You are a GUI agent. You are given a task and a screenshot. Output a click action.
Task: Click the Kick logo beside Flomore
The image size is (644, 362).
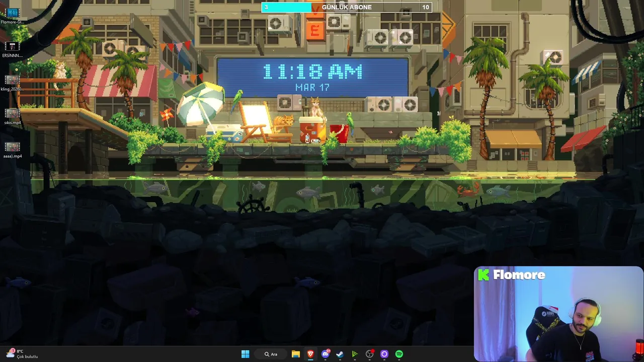tap(484, 275)
